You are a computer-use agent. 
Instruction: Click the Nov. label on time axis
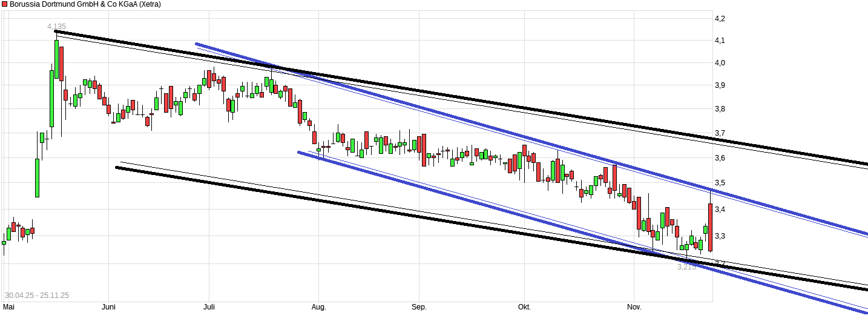point(634,308)
